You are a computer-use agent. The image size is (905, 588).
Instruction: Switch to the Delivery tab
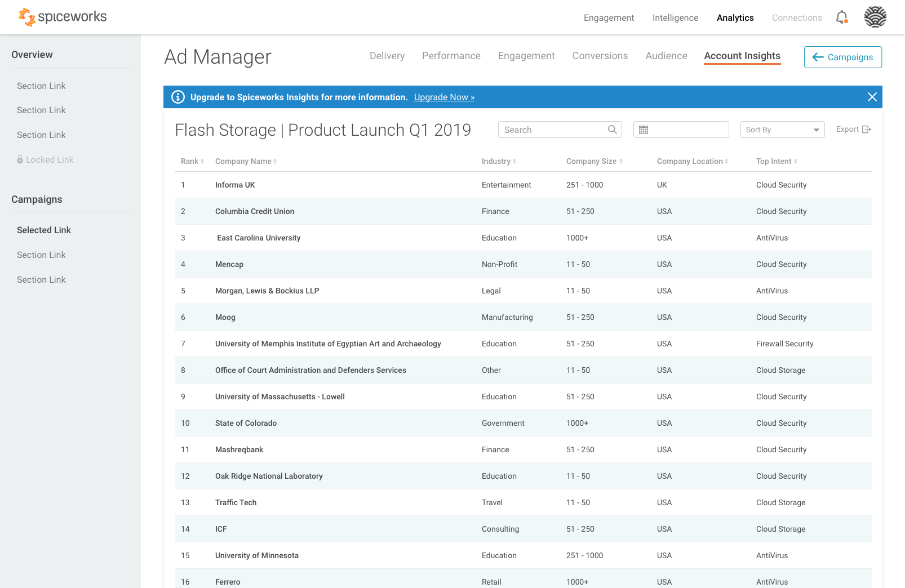click(x=387, y=56)
